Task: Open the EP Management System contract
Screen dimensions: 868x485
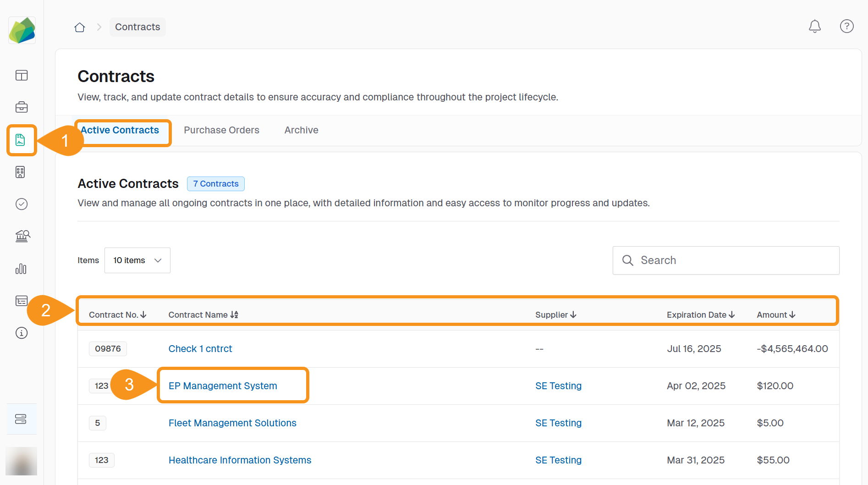Action: click(223, 386)
